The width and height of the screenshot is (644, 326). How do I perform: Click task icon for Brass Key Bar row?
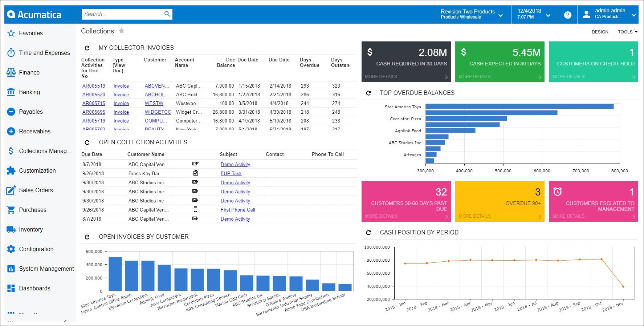[196, 173]
